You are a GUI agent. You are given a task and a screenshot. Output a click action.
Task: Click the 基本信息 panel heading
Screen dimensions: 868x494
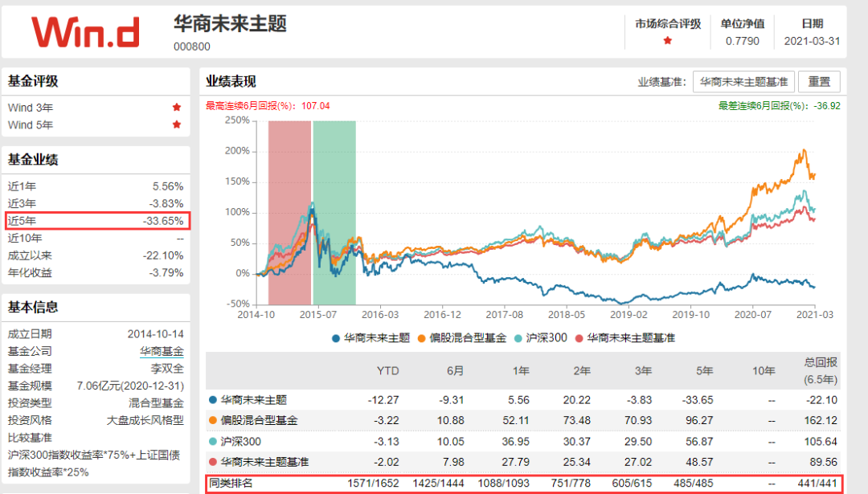[x=33, y=307]
